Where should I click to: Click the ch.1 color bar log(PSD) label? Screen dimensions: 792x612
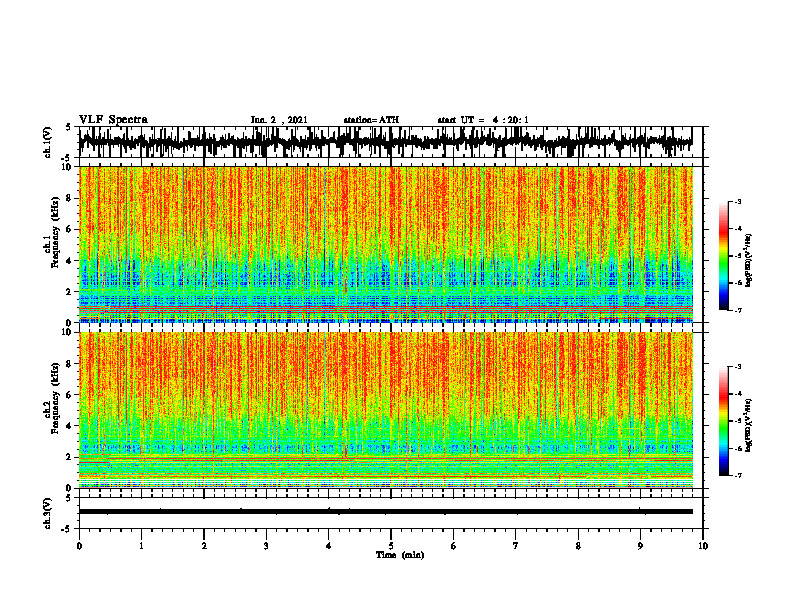749,261
